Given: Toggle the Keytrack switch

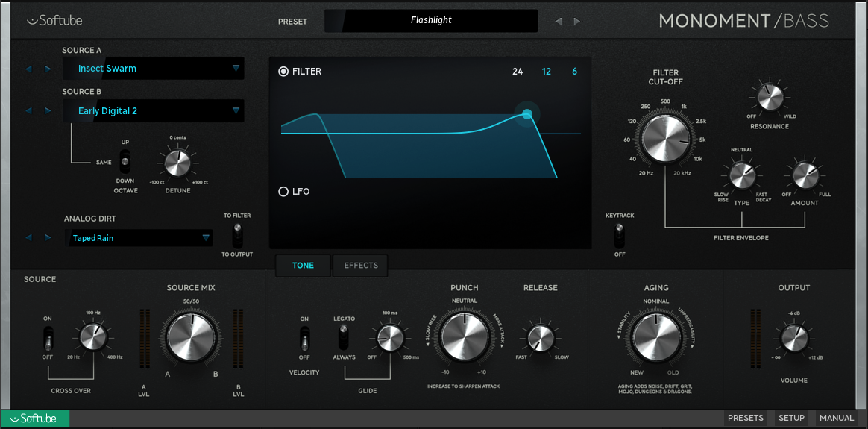Looking at the screenshot, I should [x=619, y=236].
